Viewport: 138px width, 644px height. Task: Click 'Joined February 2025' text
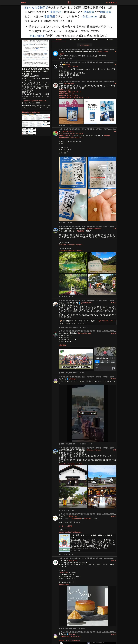coord(32,103)
